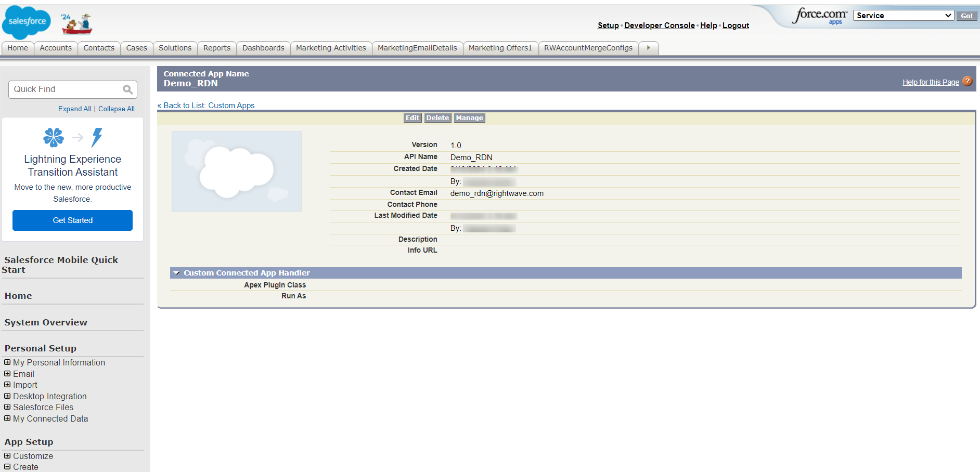Open the Accounts tab

click(x=56, y=48)
